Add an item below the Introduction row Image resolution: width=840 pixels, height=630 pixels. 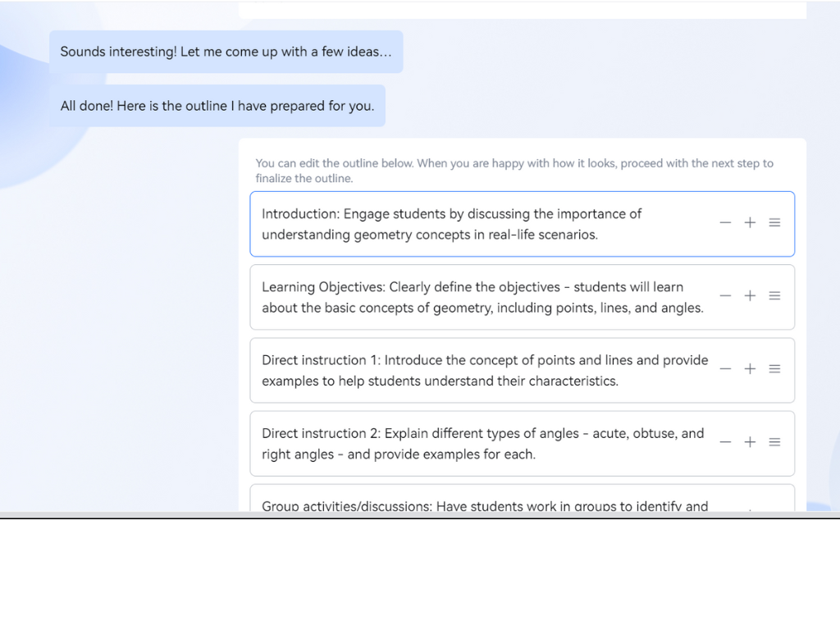click(750, 223)
